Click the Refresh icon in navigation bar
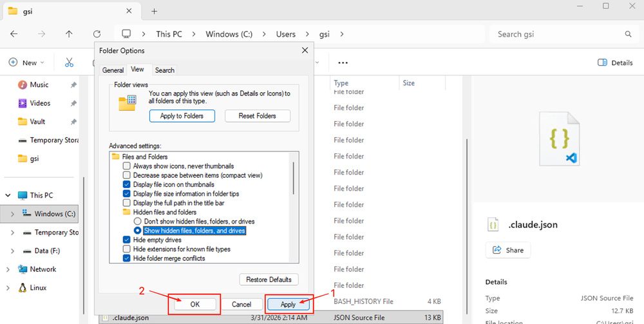The height and width of the screenshot is (324, 644). click(x=97, y=34)
